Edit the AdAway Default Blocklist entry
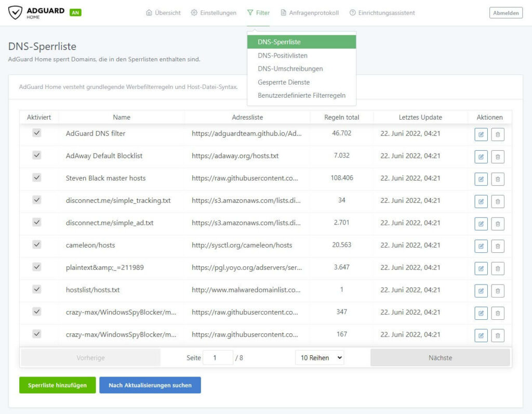 pos(481,157)
